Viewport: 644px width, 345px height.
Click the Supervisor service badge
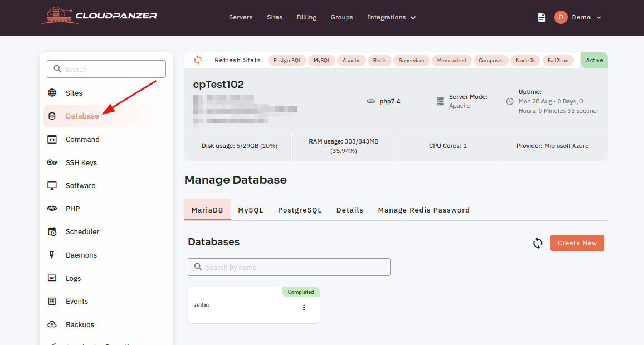412,60
